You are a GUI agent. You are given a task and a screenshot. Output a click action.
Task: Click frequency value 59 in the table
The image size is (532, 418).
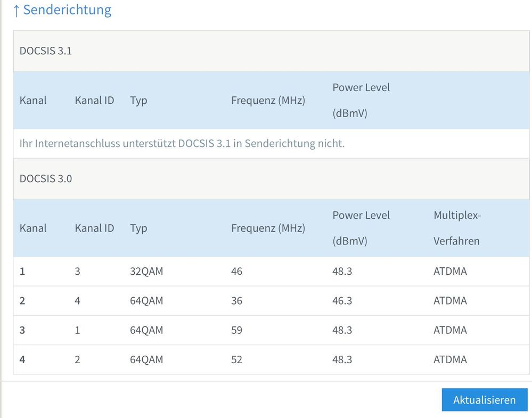236,330
